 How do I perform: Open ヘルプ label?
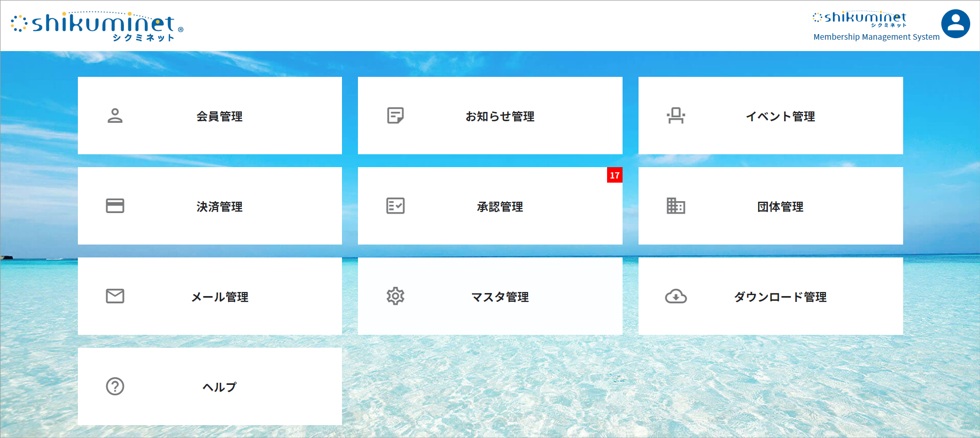point(220,387)
